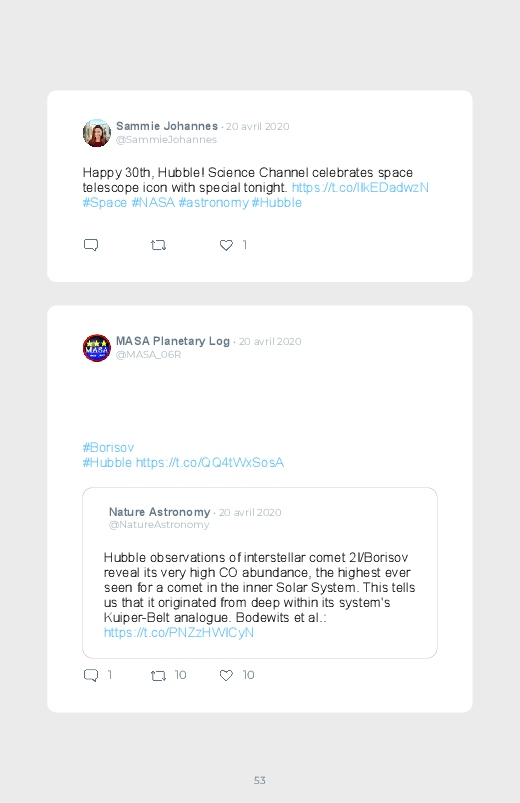Click the #NASA hashtag
Screen dimensions: 520x803
[x=153, y=202]
